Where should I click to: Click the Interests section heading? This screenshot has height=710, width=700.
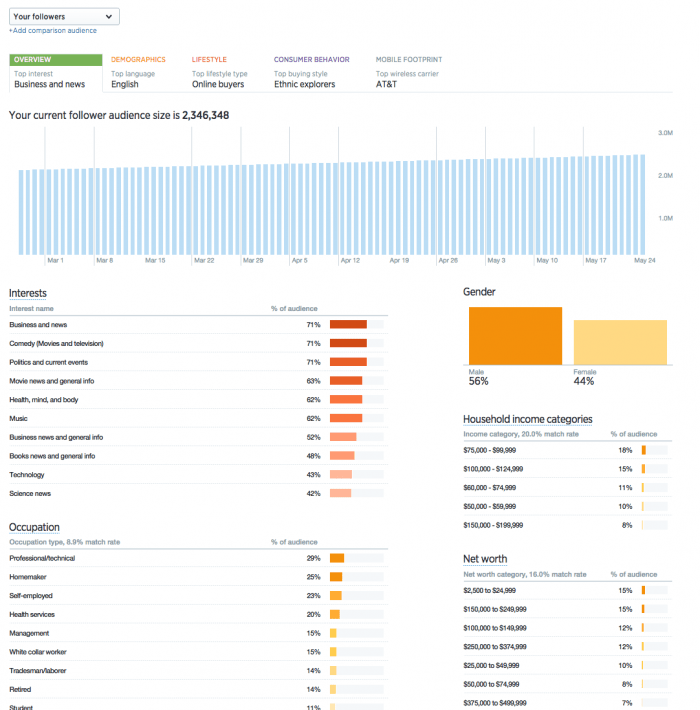click(x=27, y=293)
